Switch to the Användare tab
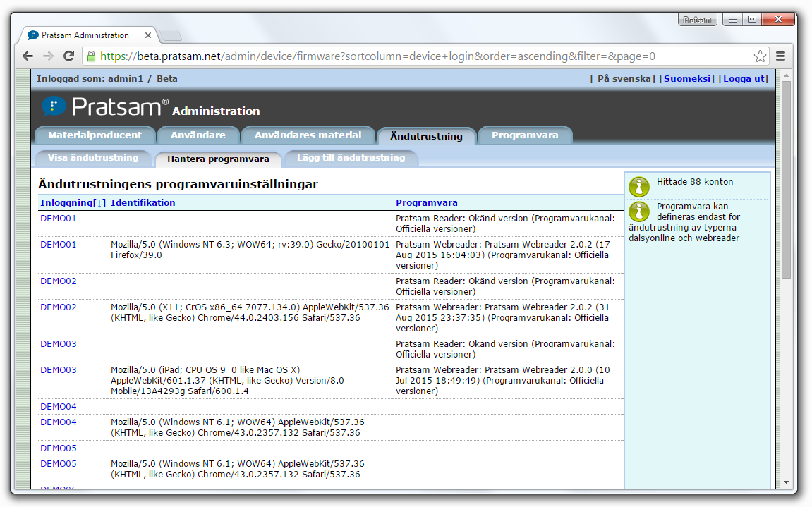Screen dimensions: 812x507 coord(198,135)
